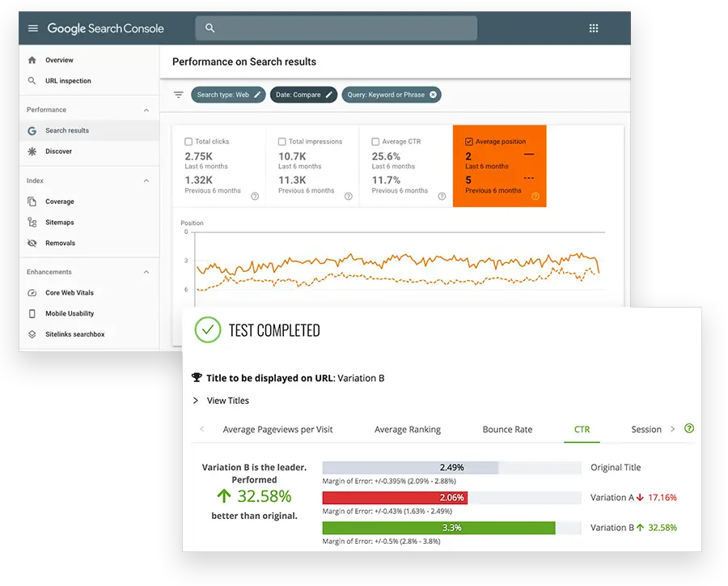Viewport: 728px width, 586px height.
Task: Open the hamburger main menu
Action: pos(33,28)
